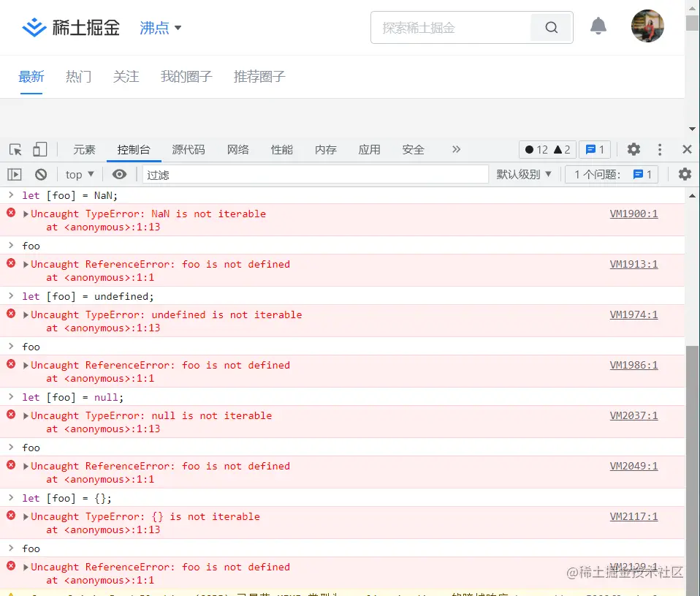This screenshot has width=700, height=596.
Task: Open the 默认级别 log level dropdown
Action: [524, 174]
